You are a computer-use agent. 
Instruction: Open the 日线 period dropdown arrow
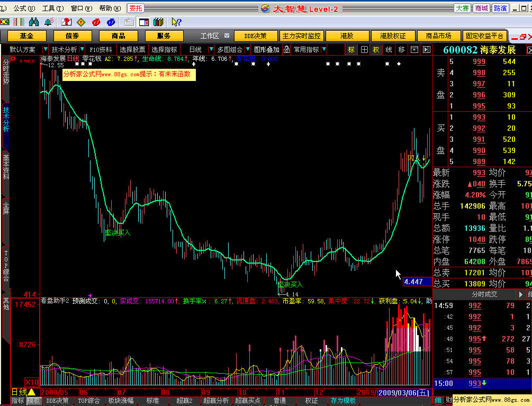click(211, 50)
